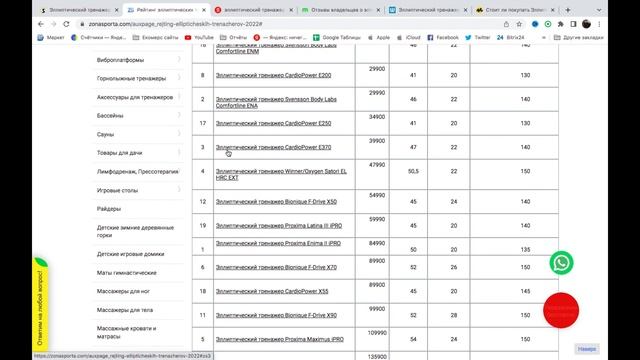This screenshot has height=360, width=640.
Task: Expand Горнолыжные тренажеры category arrow
Action: [179, 78]
